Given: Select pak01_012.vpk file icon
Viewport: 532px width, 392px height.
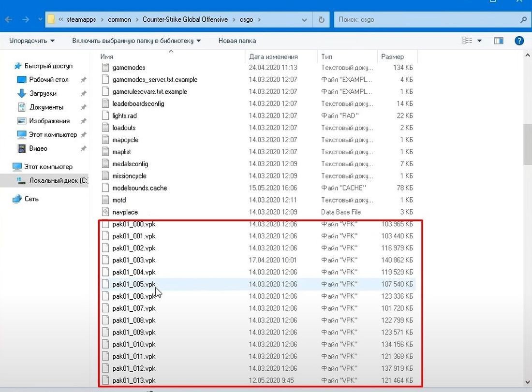Looking at the screenshot, I should coord(105,368).
